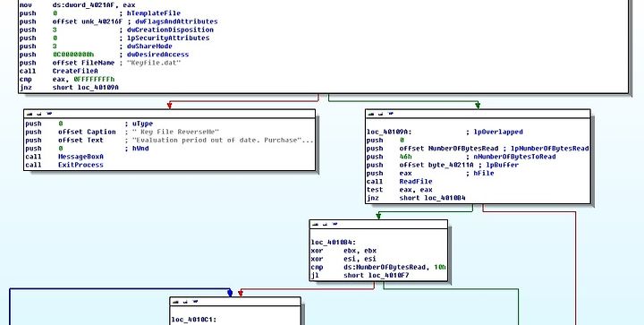
Task: Click the xor esi, esi line
Action: point(343,259)
